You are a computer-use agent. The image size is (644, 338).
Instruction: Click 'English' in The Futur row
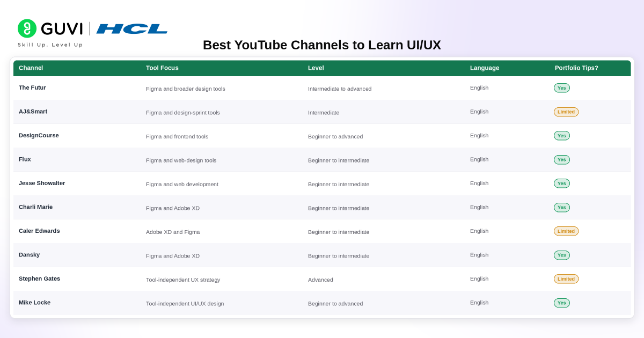(x=479, y=87)
